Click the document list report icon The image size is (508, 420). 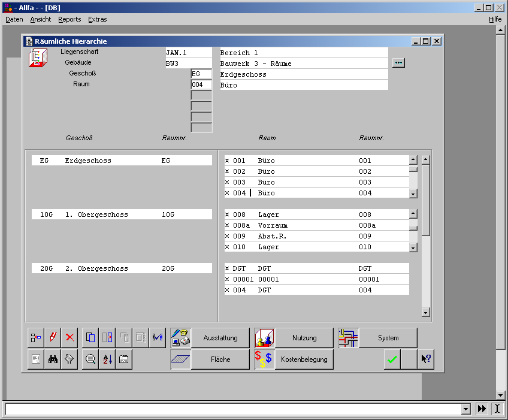click(36, 359)
